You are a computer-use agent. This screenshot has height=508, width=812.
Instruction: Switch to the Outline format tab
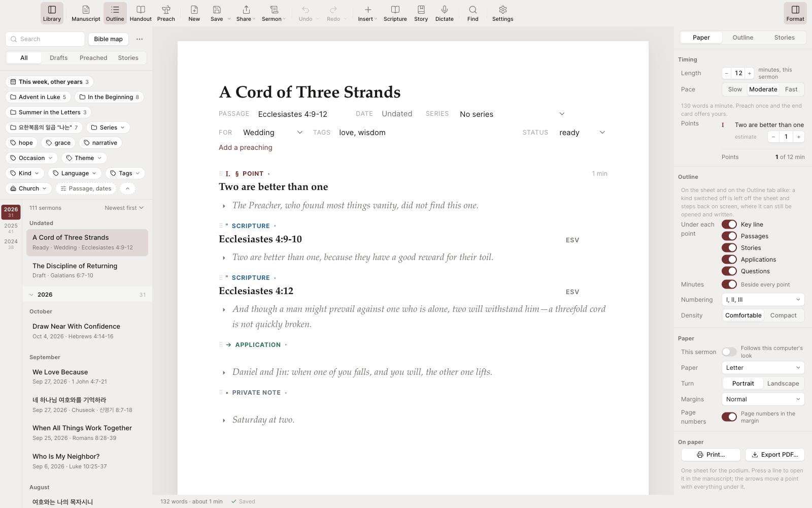[x=742, y=38]
